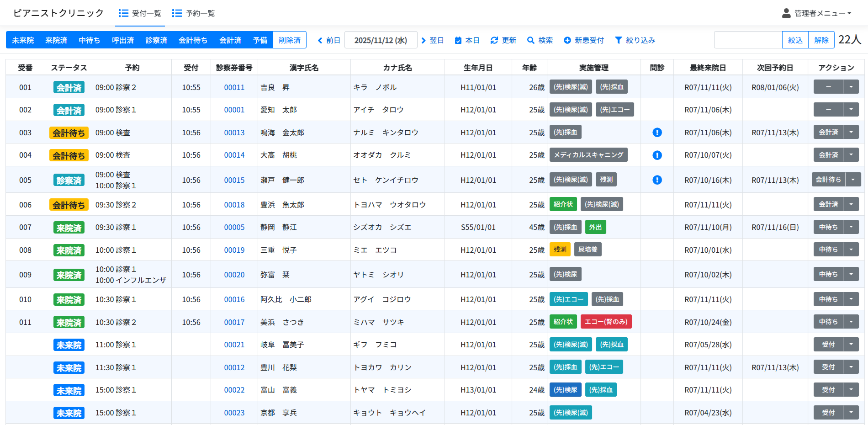Click the next day (翌日) chevron icon

423,40
